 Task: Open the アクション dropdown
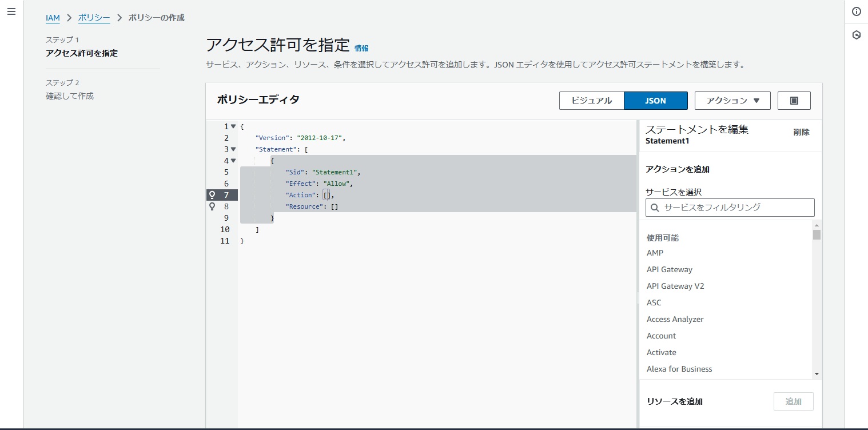tap(732, 100)
